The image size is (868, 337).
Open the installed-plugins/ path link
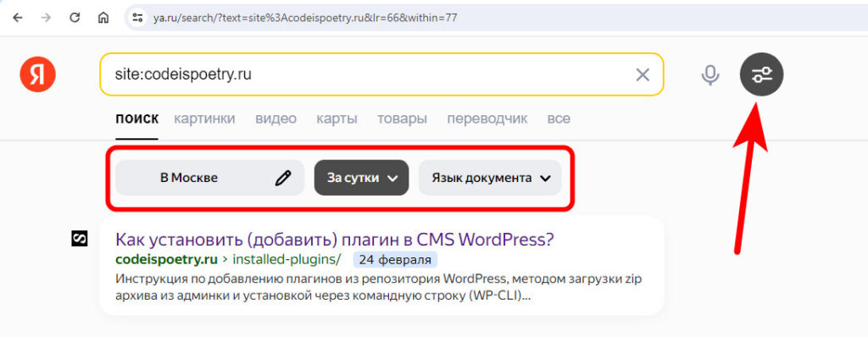click(x=287, y=259)
